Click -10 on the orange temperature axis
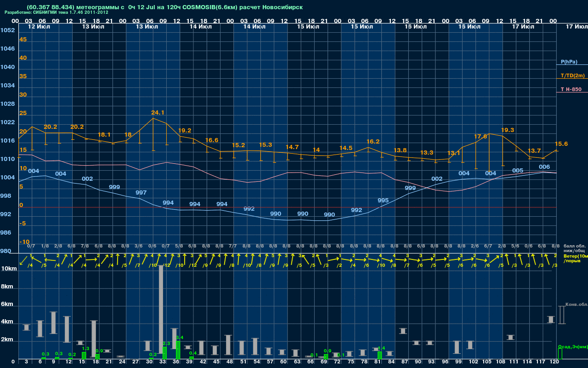The height and width of the screenshot is (368, 588). [x=24, y=242]
